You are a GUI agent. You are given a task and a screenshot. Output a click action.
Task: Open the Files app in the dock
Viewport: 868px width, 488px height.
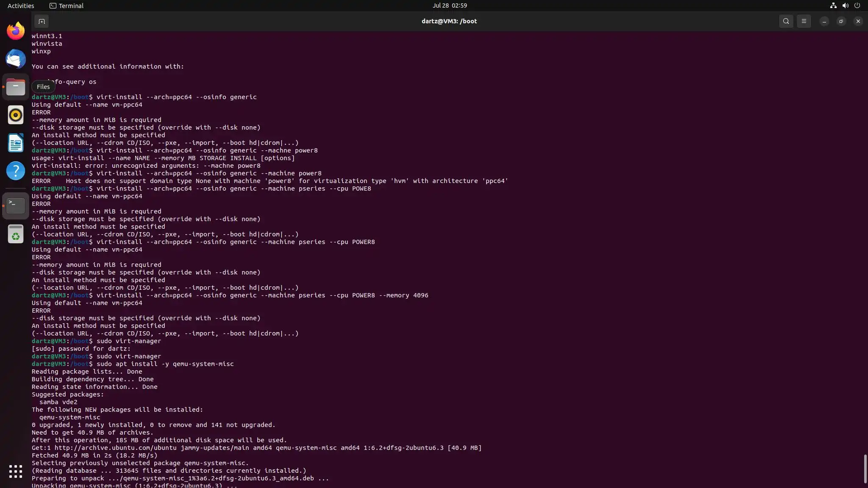(16, 87)
